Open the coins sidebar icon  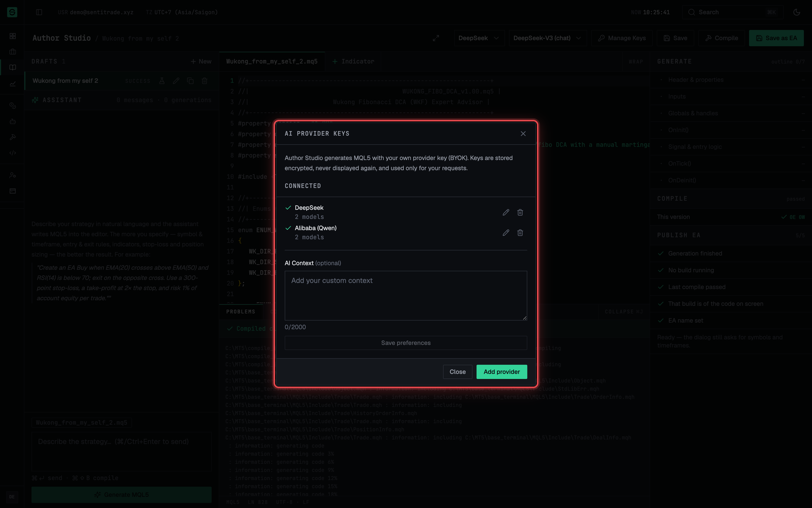click(13, 105)
